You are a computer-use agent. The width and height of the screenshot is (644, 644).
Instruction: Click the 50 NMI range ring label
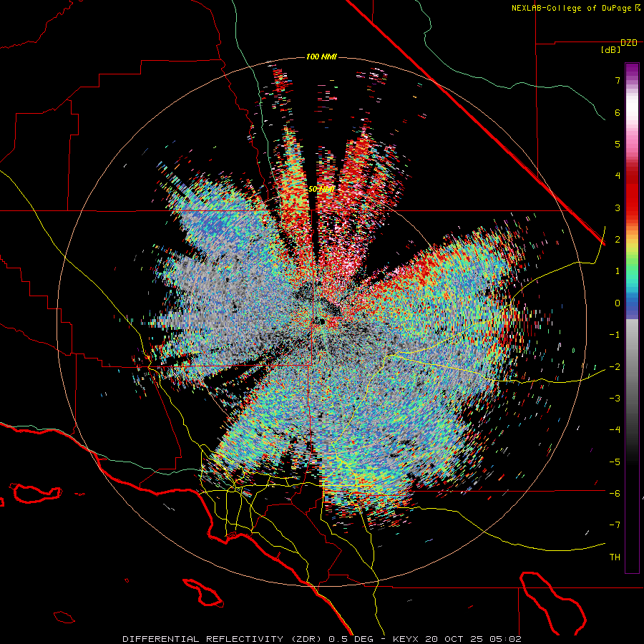click(x=321, y=189)
